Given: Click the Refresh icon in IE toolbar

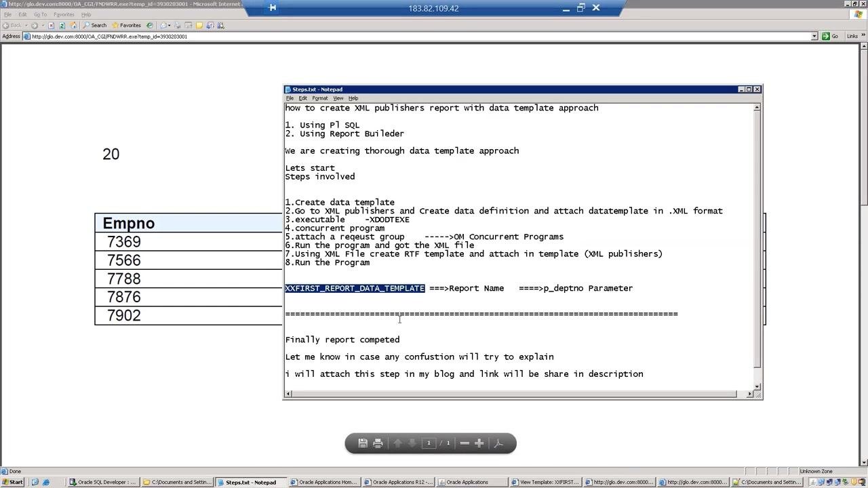Looking at the screenshot, I should [62, 25].
